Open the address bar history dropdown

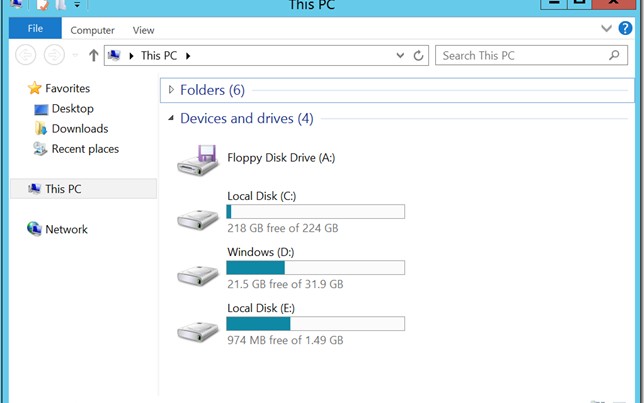pos(400,56)
